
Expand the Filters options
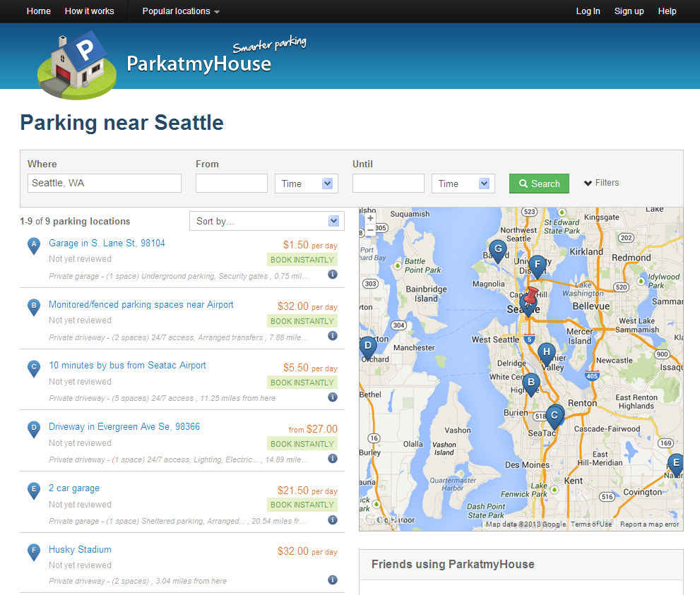pyautogui.click(x=601, y=183)
